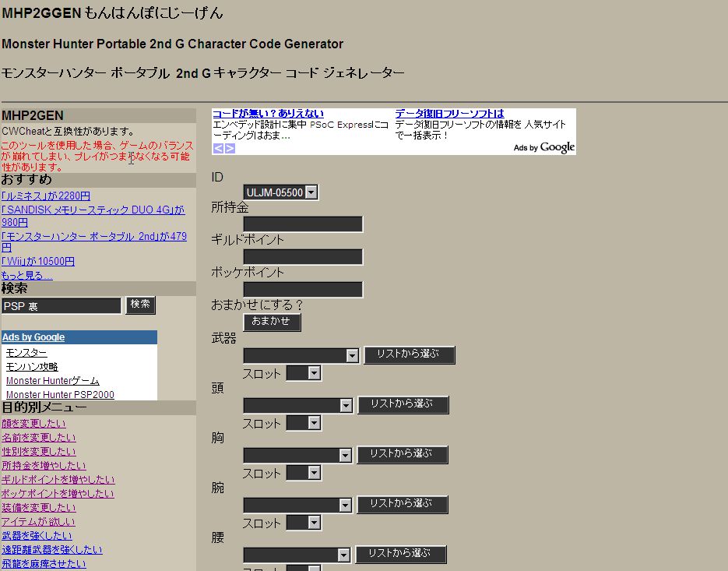728x571 pixels.
Task: Open the Monster Hunterゲーム ad link
Action: click(53, 380)
